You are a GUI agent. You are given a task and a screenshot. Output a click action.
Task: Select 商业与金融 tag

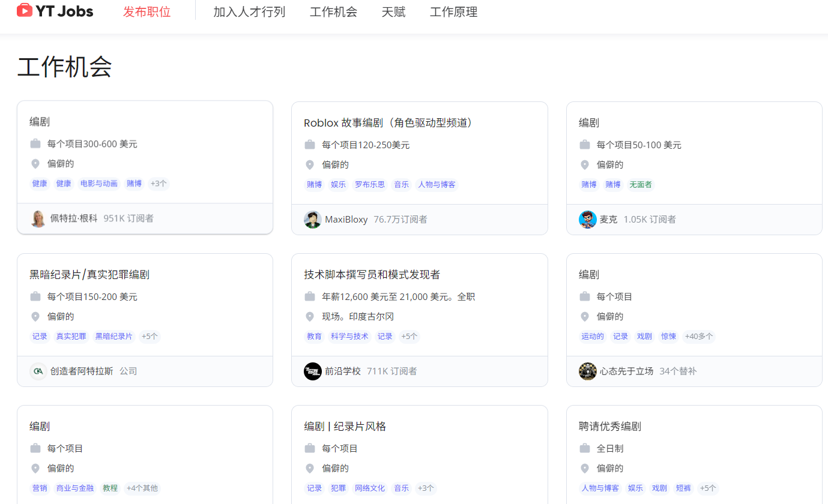(x=75, y=488)
